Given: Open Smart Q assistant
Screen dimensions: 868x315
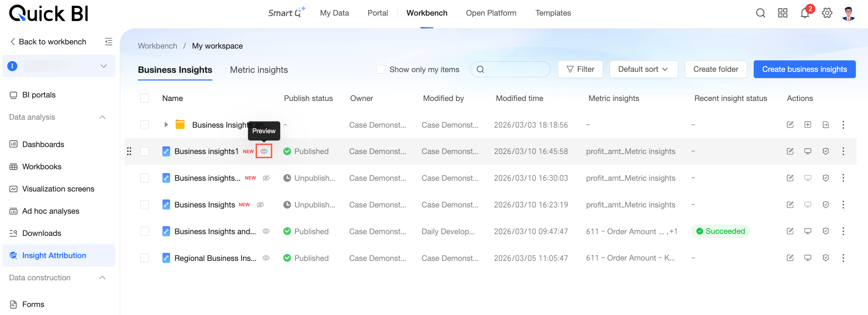Looking at the screenshot, I should [x=286, y=12].
